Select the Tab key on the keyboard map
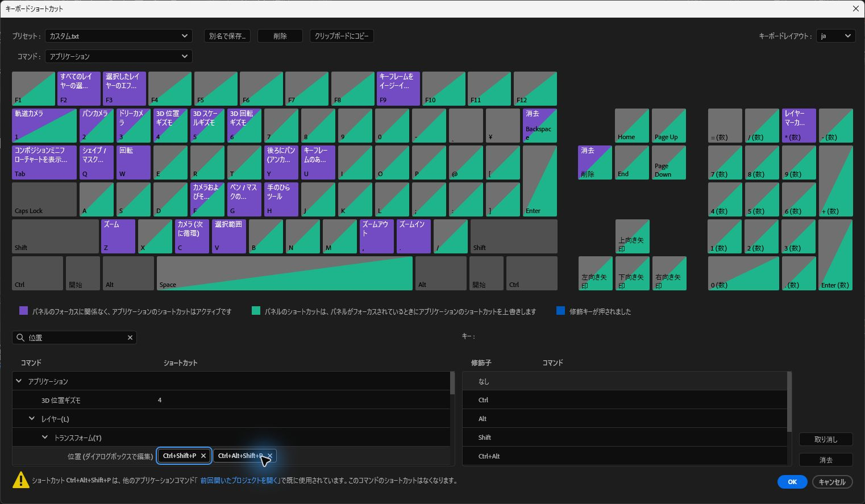 tap(44, 163)
